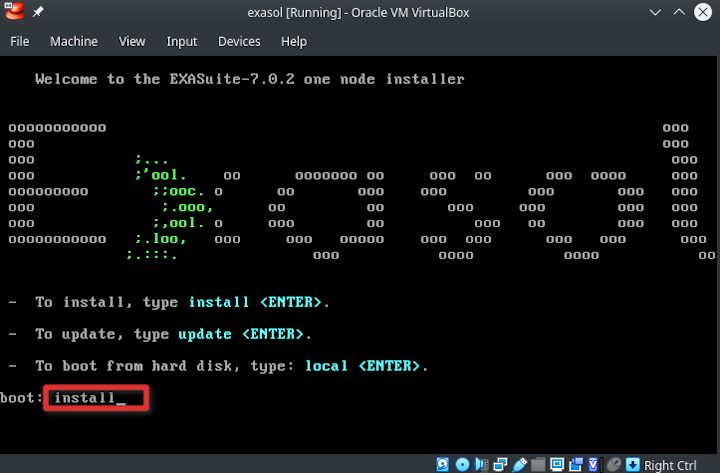Click the pin window icon in titlebar
Screen dimensions: 720x473
coord(38,12)
